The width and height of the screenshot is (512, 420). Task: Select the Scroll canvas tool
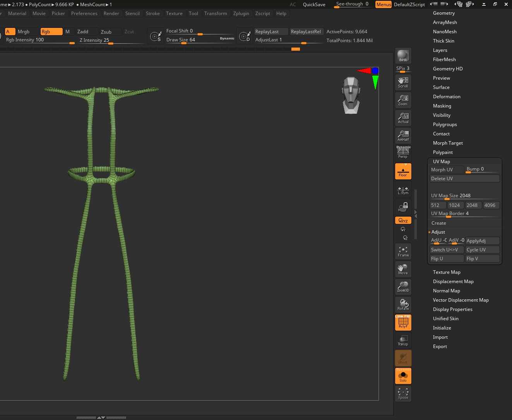point(403,82)
